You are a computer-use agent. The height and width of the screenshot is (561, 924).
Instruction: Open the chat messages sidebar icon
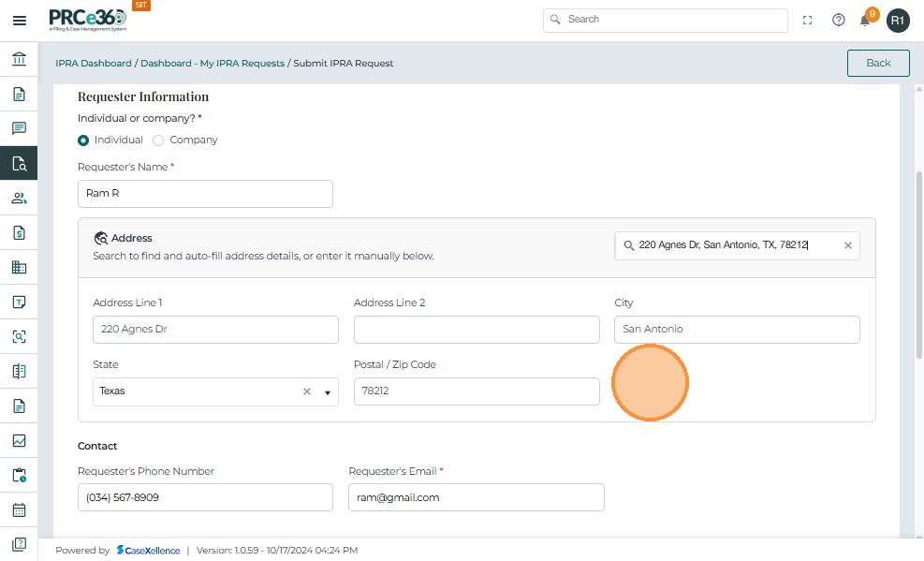click(19, 128)
